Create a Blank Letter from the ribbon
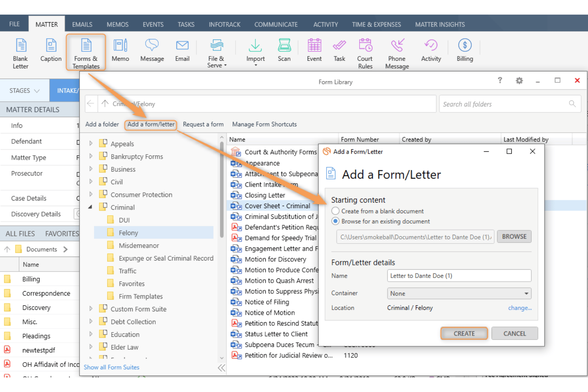The width and height of the screenshot is (588, 392). [21, 54]
